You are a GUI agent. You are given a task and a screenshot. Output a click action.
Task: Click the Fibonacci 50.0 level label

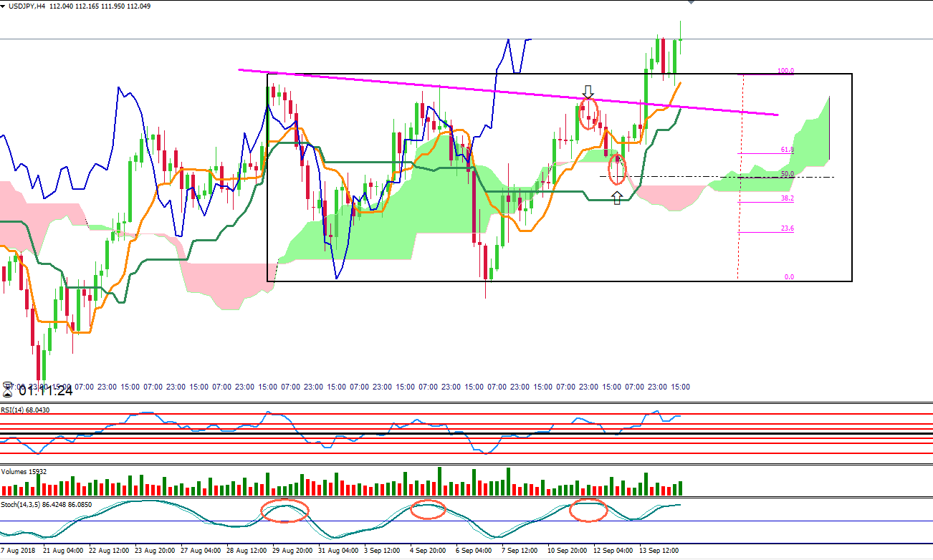pos(787,173)
